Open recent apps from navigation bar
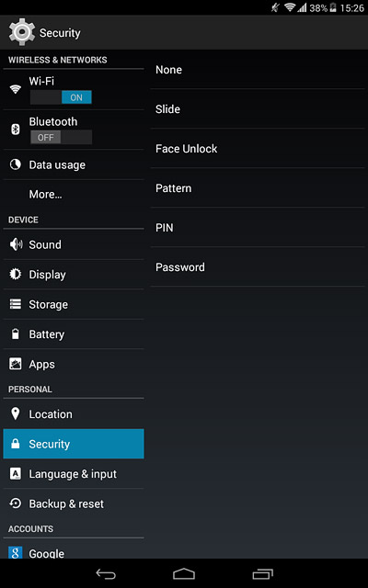Image resolution: width=368 pixels, height=588 pixels. tap(262, 573)
